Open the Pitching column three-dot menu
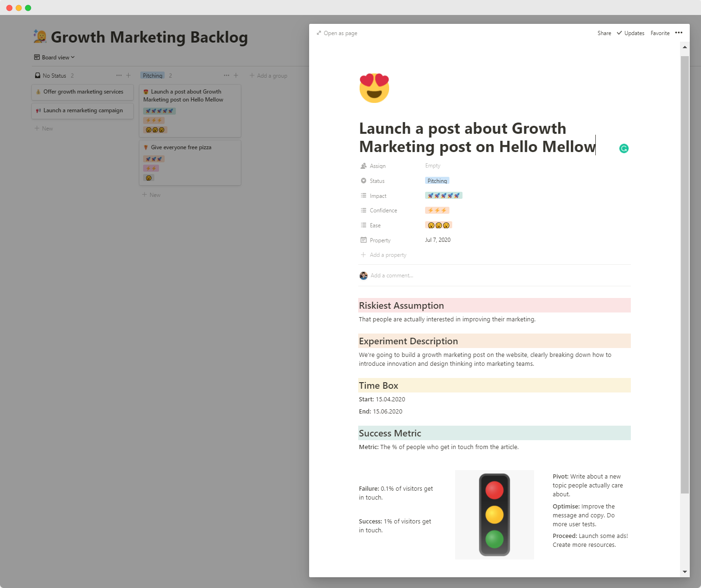This screenshot has width=701, height=588. tap(226, 75)
